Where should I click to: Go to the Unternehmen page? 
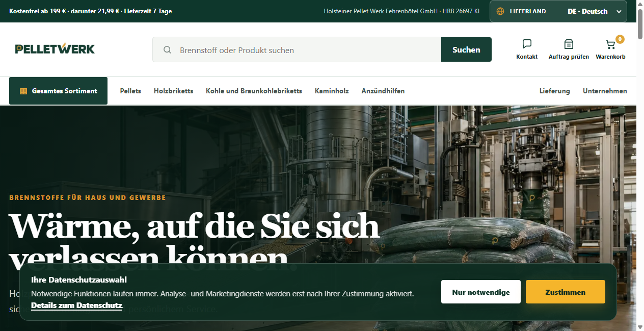pos(605,91)
